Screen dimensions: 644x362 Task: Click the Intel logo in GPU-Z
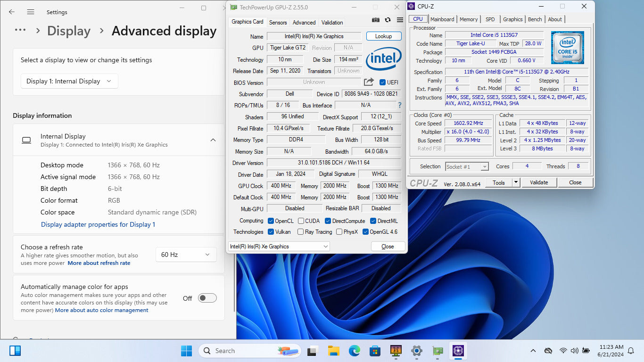coord(384,58)
